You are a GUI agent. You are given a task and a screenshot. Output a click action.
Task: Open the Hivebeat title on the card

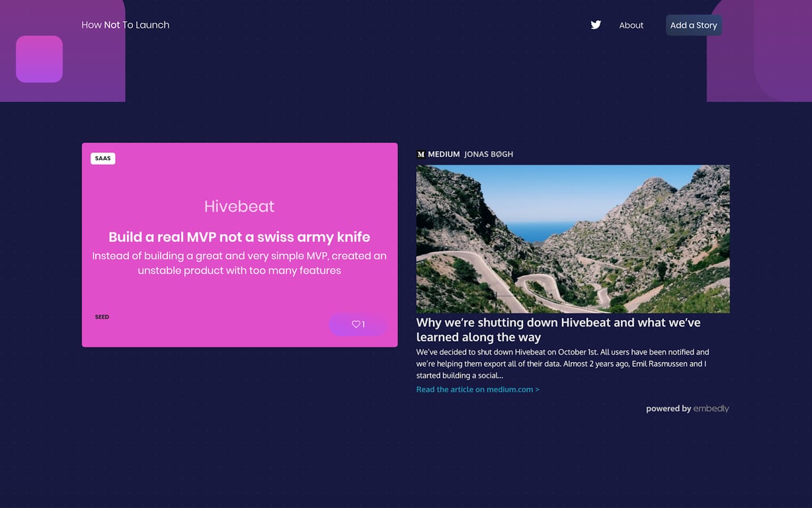(x=239, y=206)
